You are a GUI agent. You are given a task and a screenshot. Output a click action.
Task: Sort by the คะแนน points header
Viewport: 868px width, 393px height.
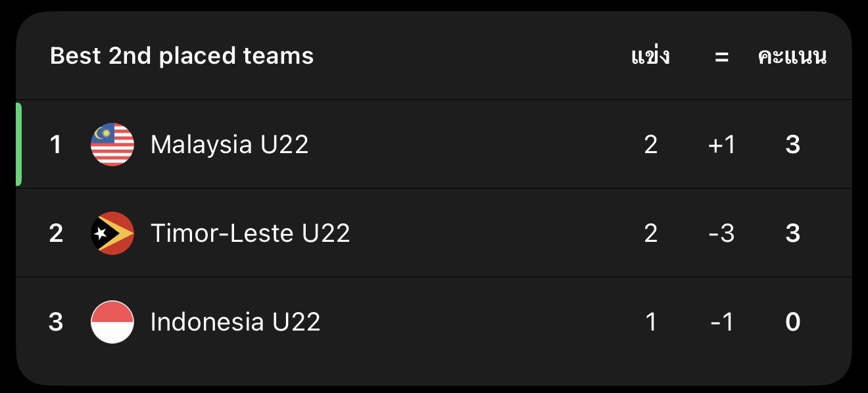coord(792,57)
